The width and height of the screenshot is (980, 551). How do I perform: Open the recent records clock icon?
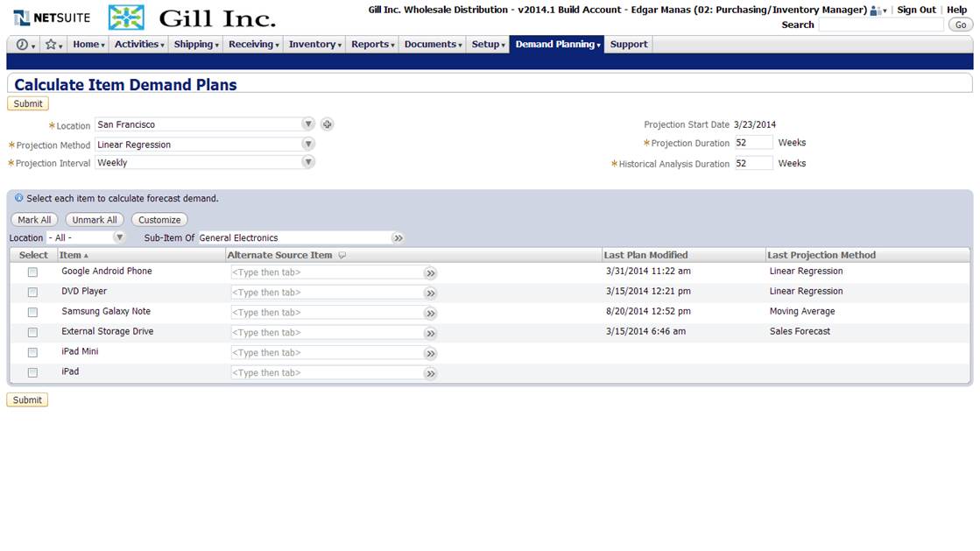23,45
